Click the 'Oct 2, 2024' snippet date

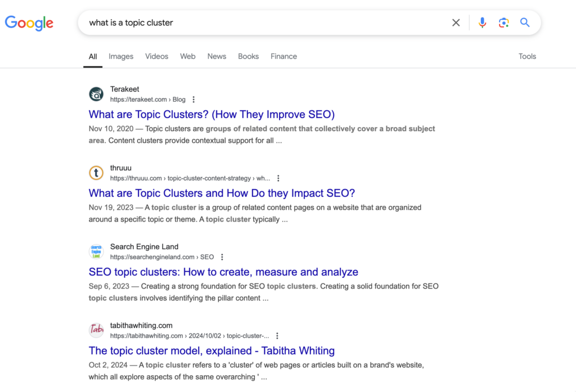point(108,365)
